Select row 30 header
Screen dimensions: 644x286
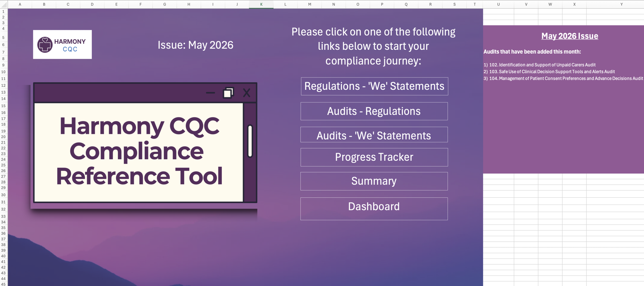tap(4, 195)
